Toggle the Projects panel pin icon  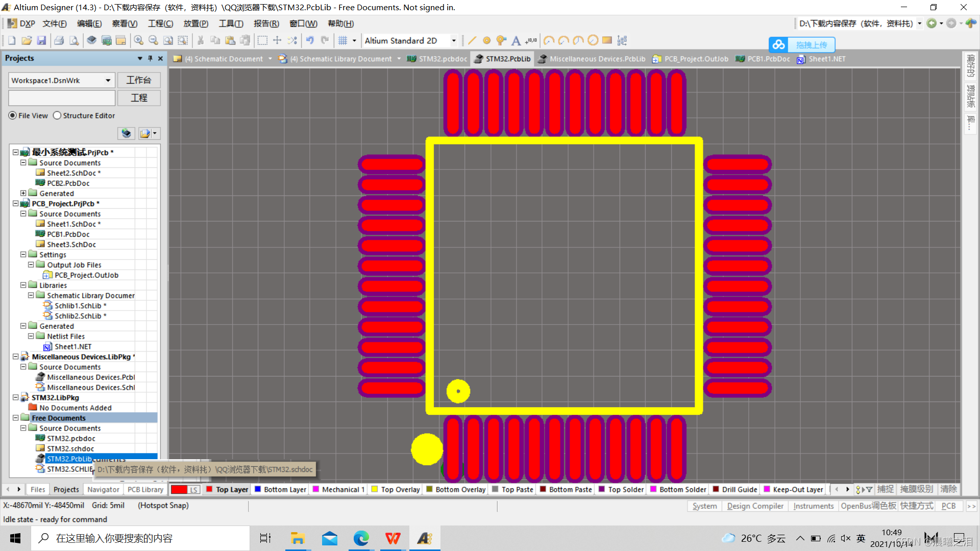[x=150, y=59]
